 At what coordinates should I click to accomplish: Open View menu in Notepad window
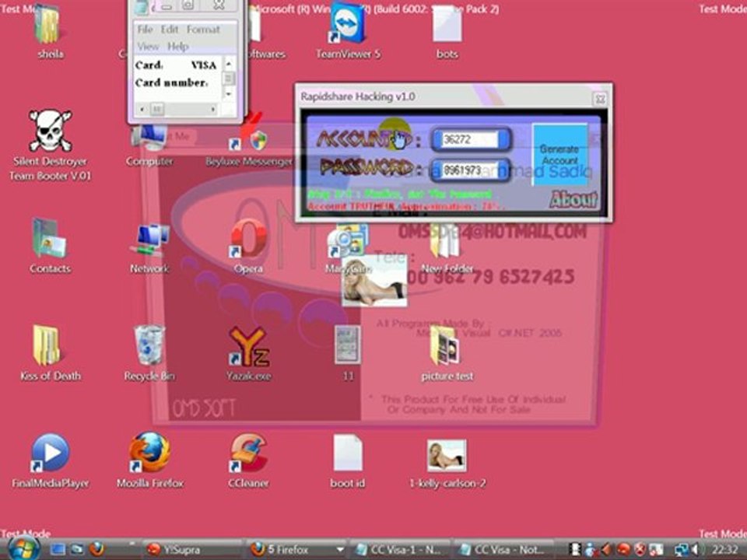pos(148,47)
